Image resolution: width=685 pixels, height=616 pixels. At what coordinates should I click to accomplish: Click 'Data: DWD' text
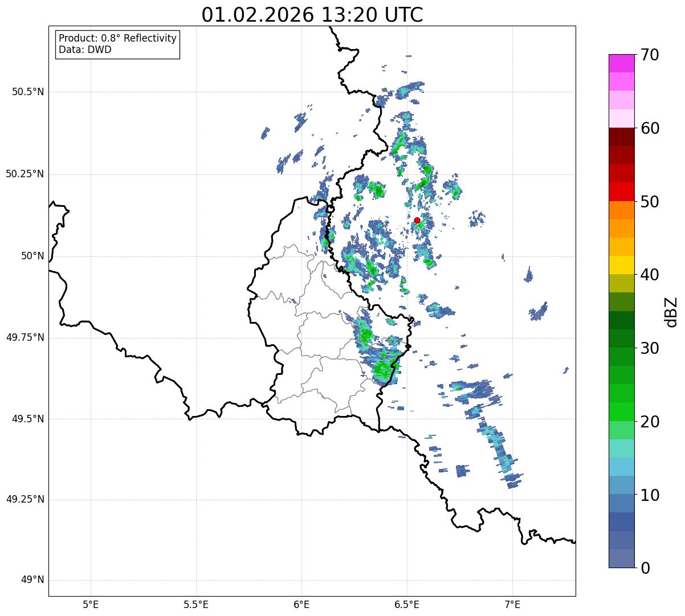tap(85, 50)
